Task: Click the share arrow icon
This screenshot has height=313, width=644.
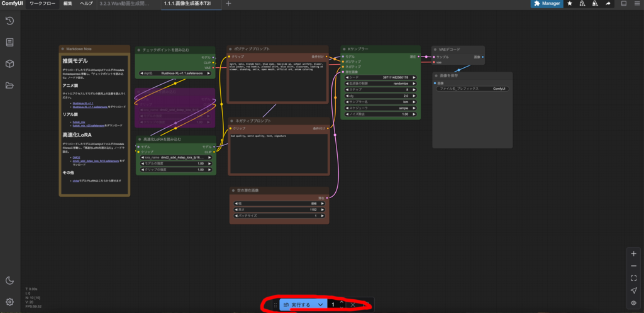Action: pyautogui.click(x=608, y=4)
